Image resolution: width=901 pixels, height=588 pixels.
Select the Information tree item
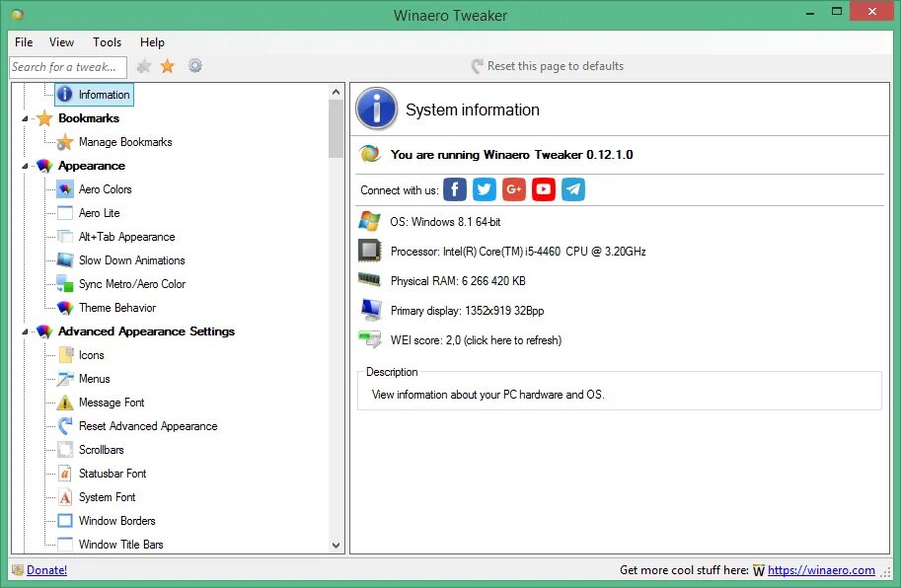click(94, 94)
